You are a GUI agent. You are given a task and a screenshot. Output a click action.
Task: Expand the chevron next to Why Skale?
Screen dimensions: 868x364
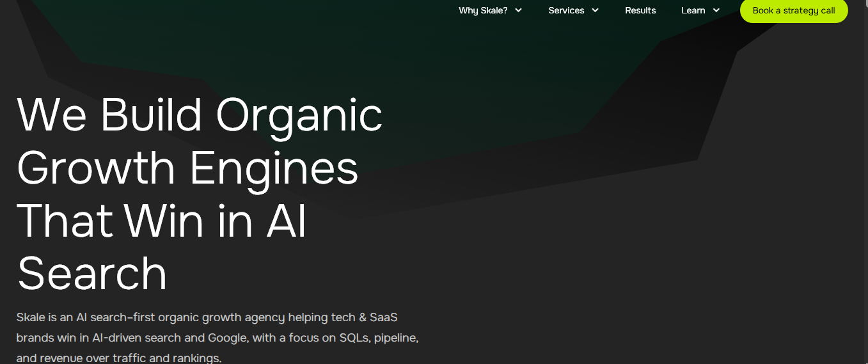pyautogui.click(x=518, y=10)
